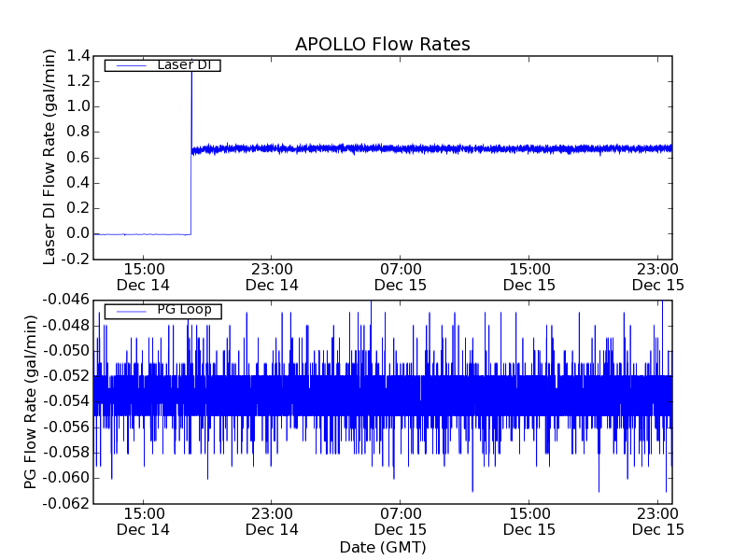Click the PG Loop legend entry
This screenshot has height=560, width=747.
(x=162, y=310)
